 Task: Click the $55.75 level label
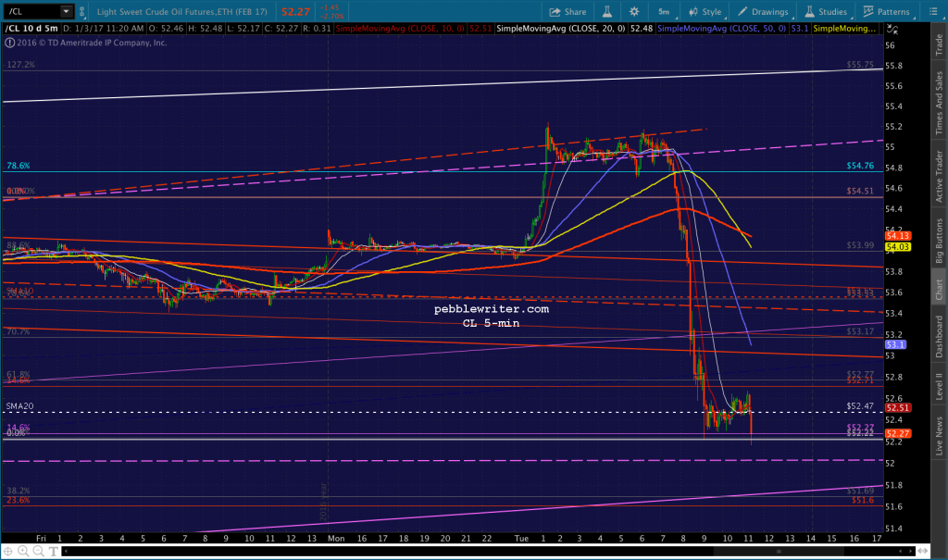point(860,65)
